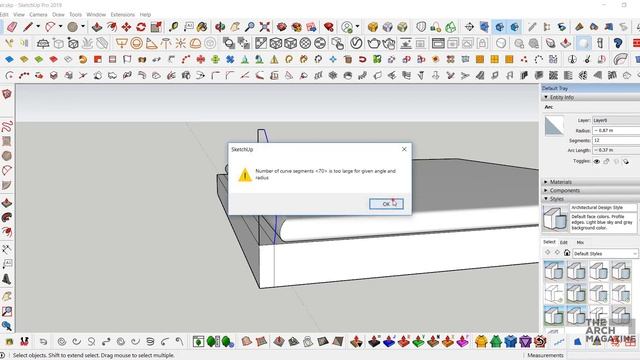Click the Section Plane tool icon
Viewport: 640px width, 360px height.
(x=469, y=27)
